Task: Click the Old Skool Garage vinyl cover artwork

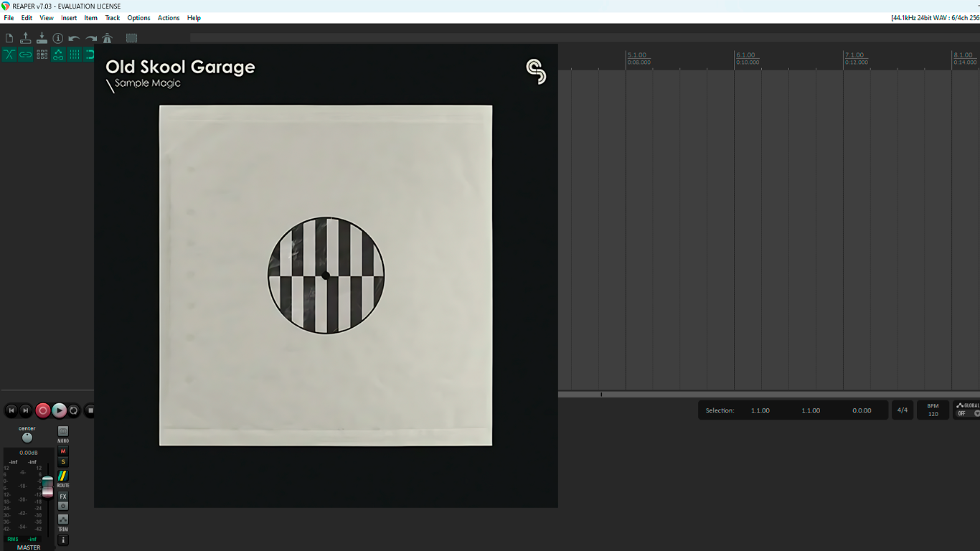Action: point(326,275)
